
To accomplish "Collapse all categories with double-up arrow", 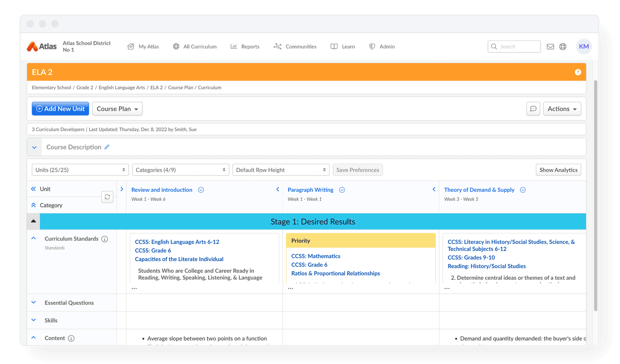I will pyautogui.click(x=33, y=205).
